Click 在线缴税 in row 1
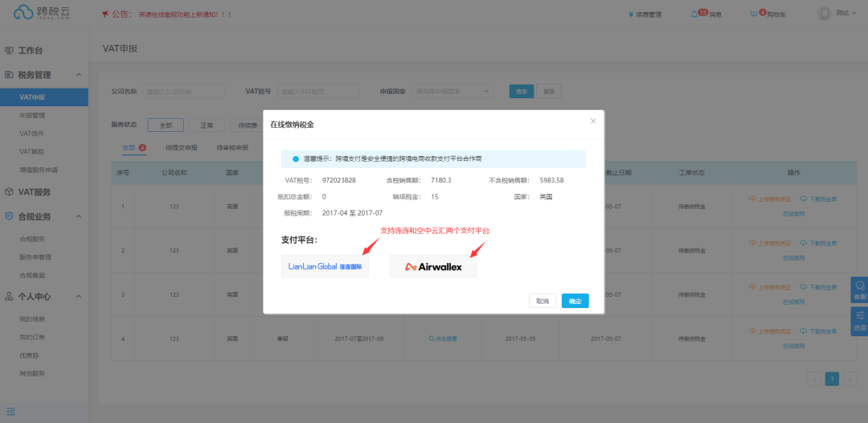The image size is (868, 423). tap(793, 213)
